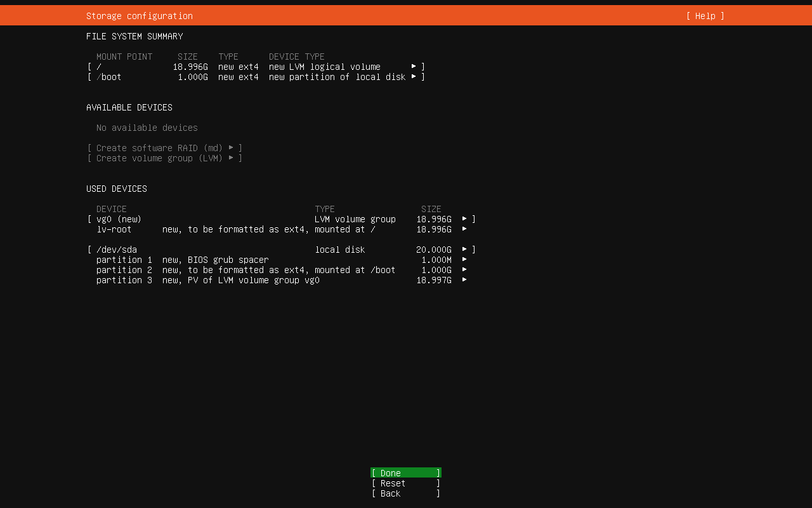The height and width of the screenshot is (508, 812).
Task: Click the partition 2 arrow icon
Action: 464,269
